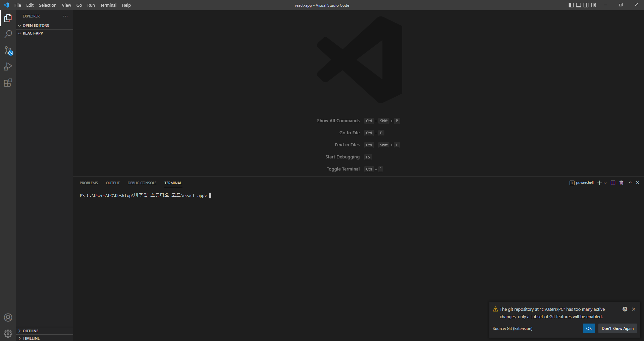Kill the terminal with trash icon

tap(622, 183)
